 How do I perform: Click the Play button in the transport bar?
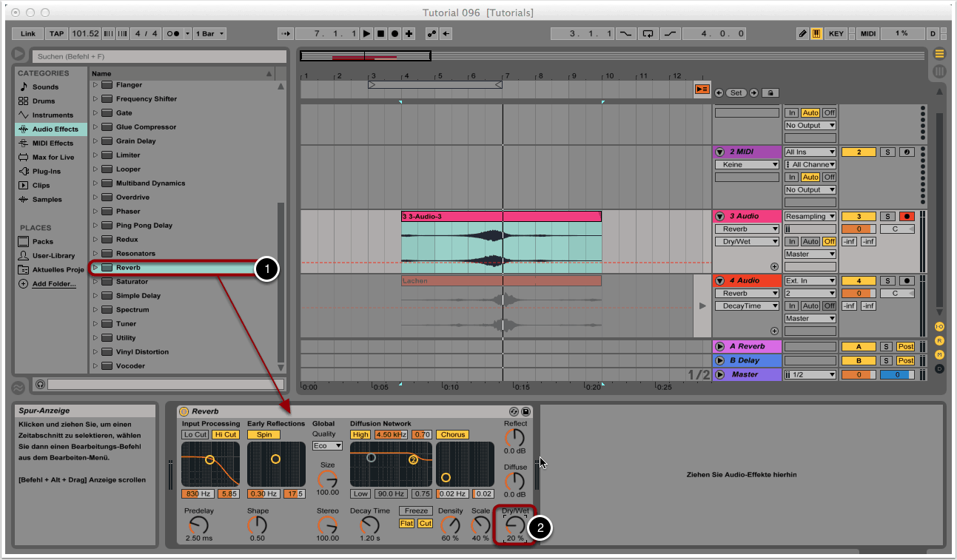click(368, 34)
